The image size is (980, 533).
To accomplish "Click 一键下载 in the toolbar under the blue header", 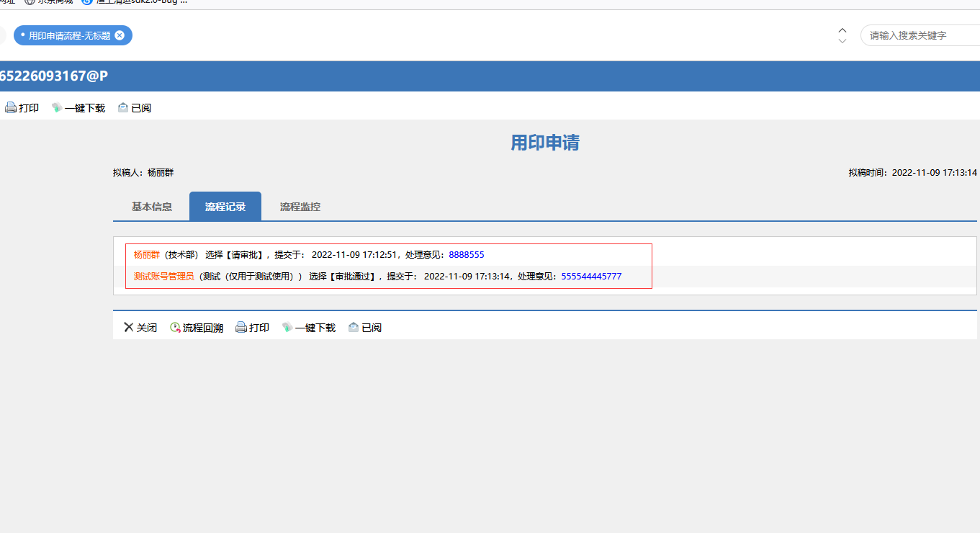I will (78, 108).
